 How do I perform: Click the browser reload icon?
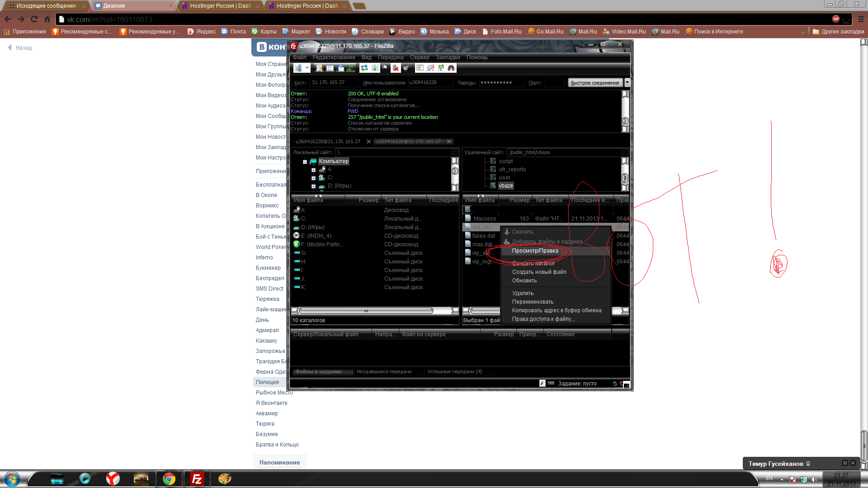click(x=34, y=19)
